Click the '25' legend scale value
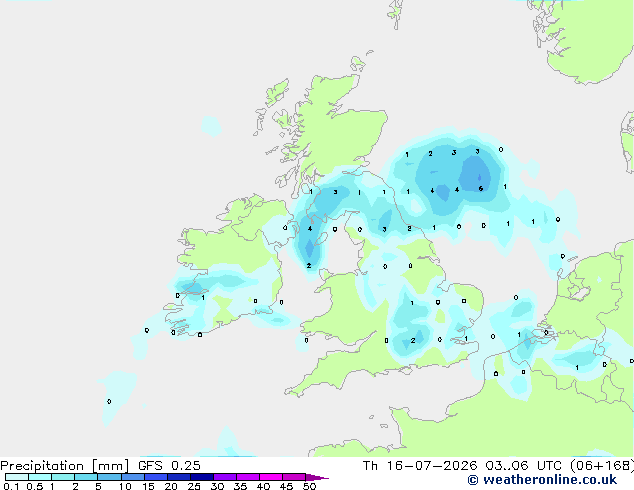634x490 pixels. click(x=194, y=486)
